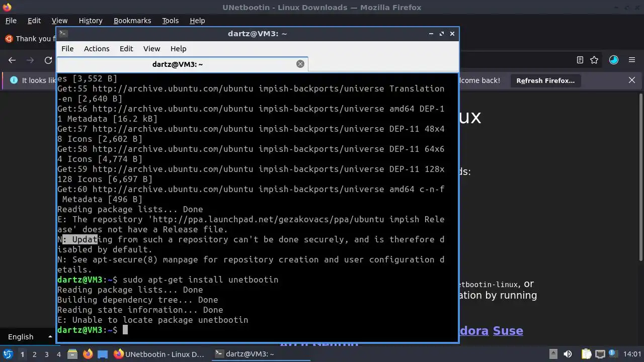Image resolution: width=644 pixels, height=362 pixels.
Task: Open the update notifier tray icon
Action: [613, 354]
